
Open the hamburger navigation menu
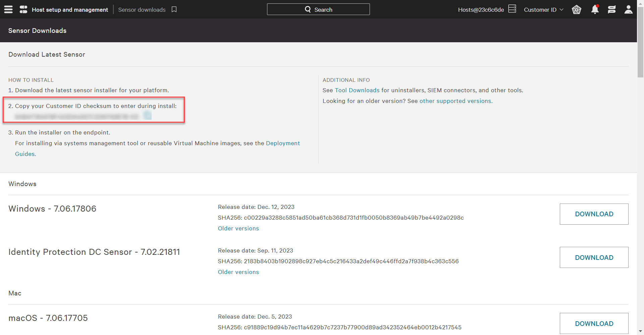(8, 9)
